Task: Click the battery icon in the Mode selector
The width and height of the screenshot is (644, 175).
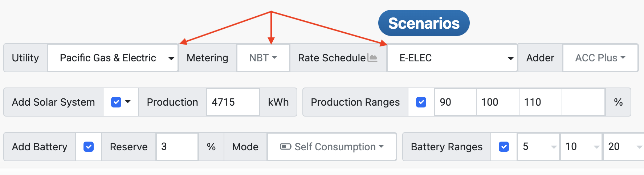Action: (285, 147)
